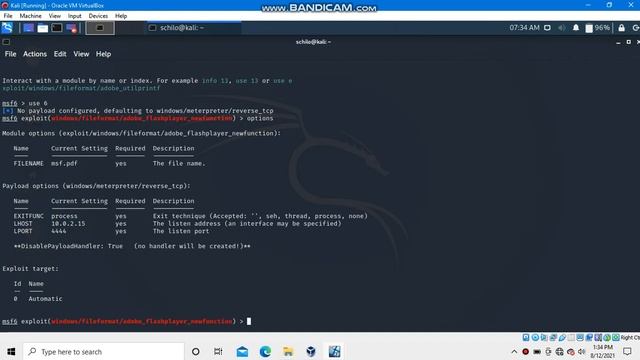
Task: Open terminal View menu
Action: pyautogui.click(x=81, y=54)
